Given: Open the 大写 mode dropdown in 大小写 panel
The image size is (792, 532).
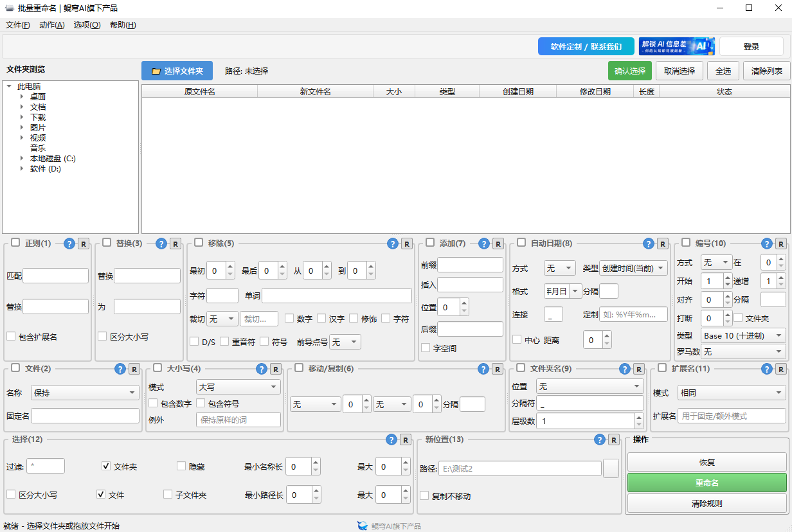Looking at the screenshot, I should pos(238,387).
